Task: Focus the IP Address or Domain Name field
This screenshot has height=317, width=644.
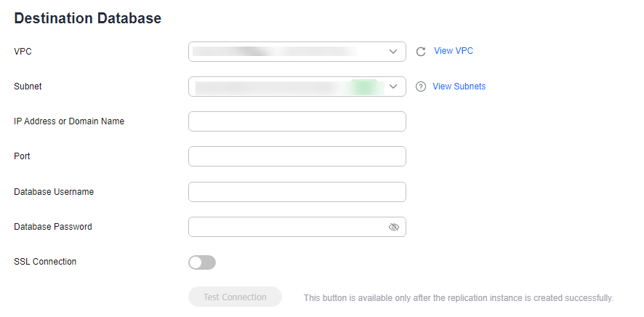Action: pos(297,121)
